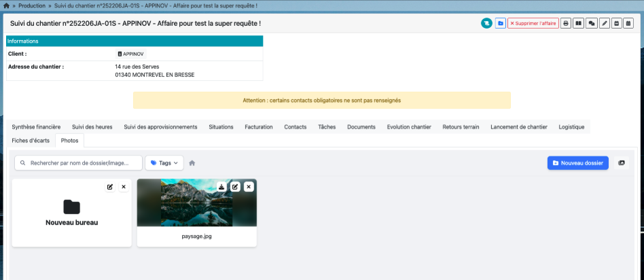This screenshot has height=280, width=644.
Task: Go to the photos root home icon
Action: (x=192, y=163)
